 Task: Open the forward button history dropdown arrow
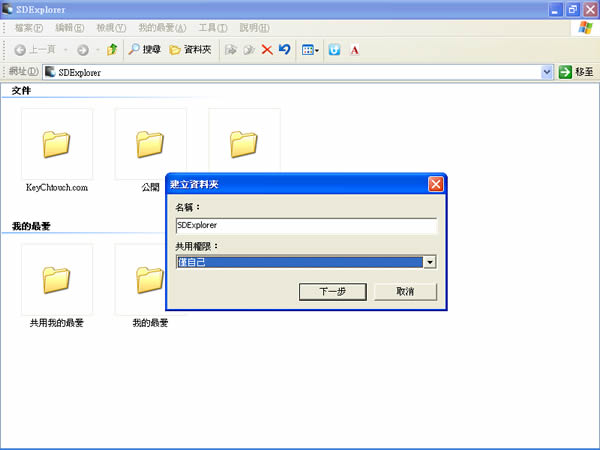pyautogui.click(x=98, y=50)
